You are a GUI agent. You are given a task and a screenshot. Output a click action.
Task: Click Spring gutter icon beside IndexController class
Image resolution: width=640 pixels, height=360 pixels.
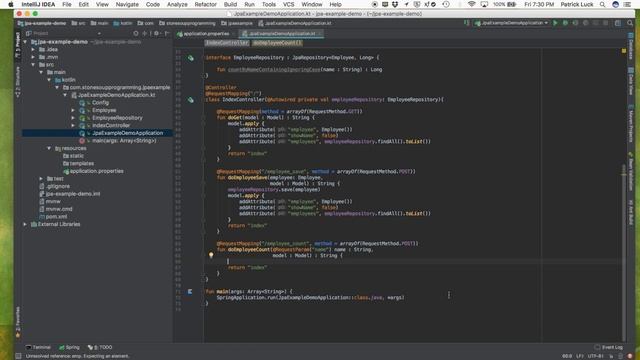191,100
